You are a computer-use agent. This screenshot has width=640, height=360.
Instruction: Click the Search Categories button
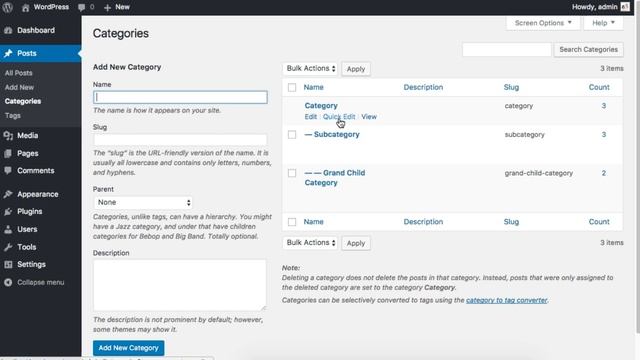tap(588, 49)
